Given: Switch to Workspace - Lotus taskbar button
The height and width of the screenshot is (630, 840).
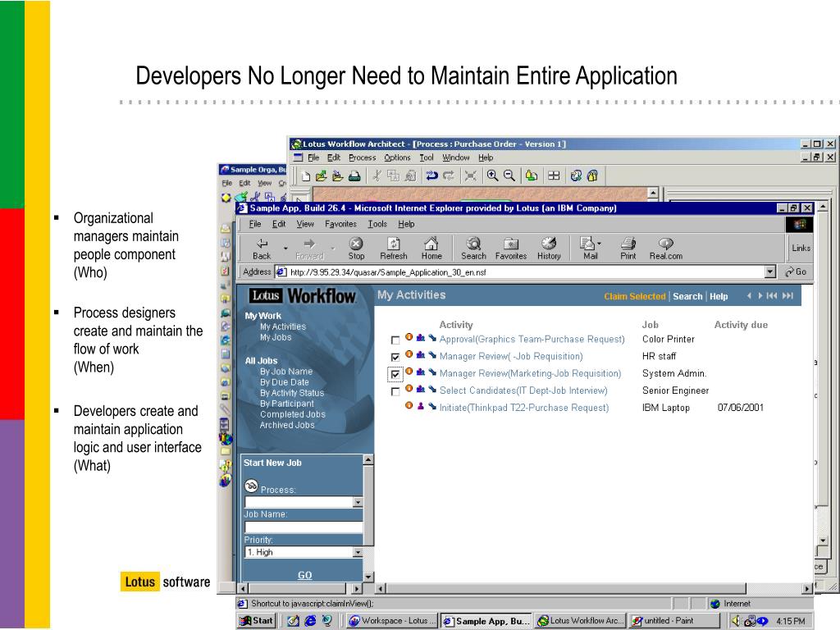Looking at the screenshot, I should [392, 620].
